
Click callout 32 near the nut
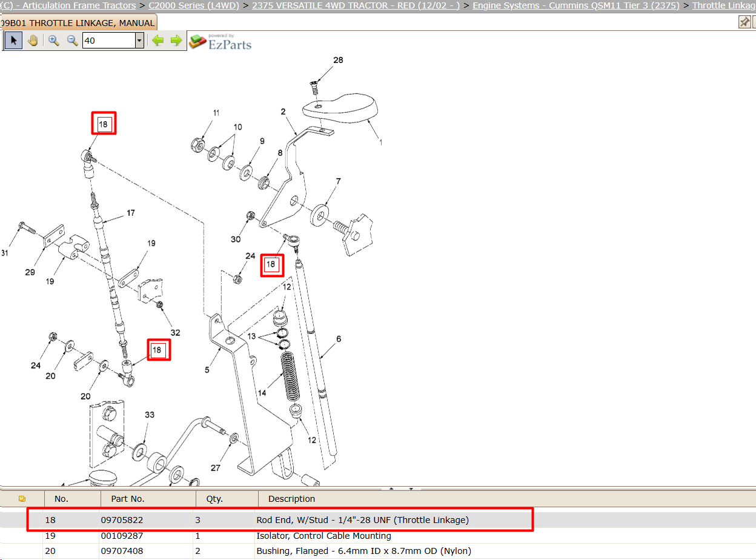point(175,333)
